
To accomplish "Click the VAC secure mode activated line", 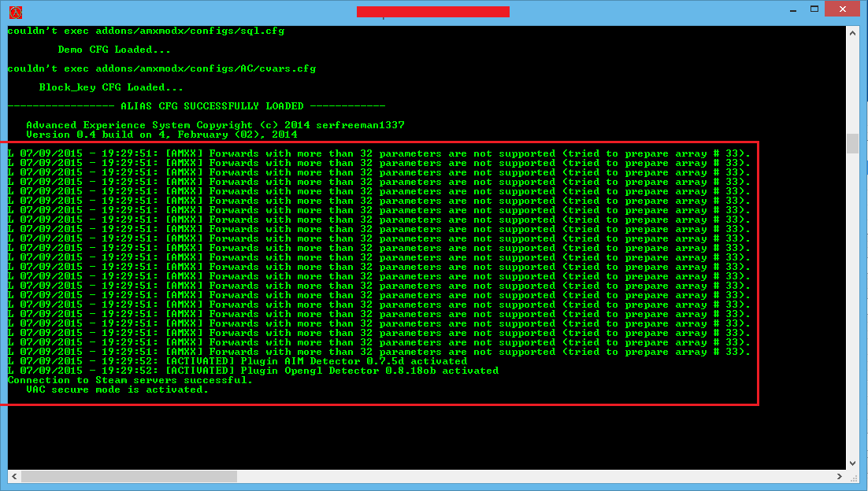I will [x=117, y=389].
